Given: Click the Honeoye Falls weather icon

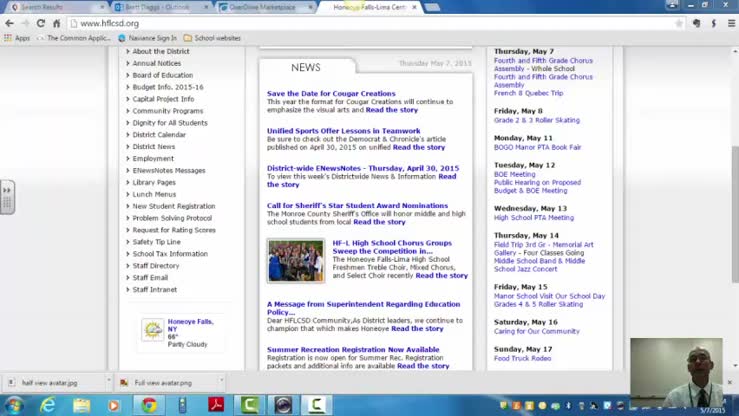Looking at the screenshot, I should pos(152,330).
